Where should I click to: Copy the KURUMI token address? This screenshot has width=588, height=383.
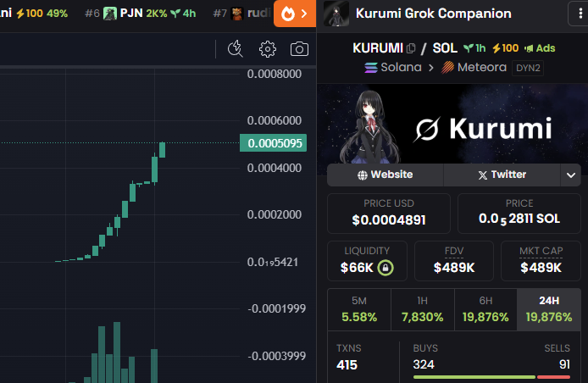click(412, 48)
